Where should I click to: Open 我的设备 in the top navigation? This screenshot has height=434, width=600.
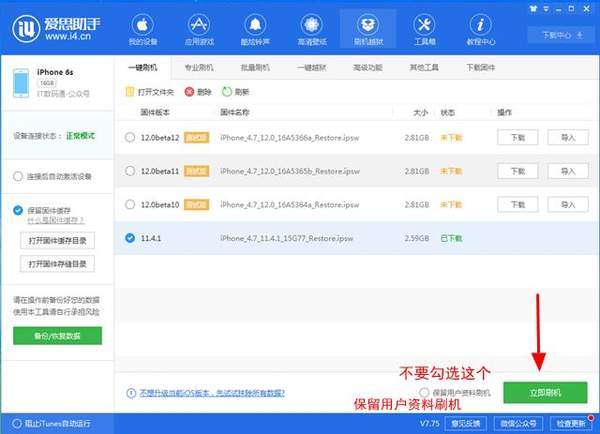click(142, 30)
